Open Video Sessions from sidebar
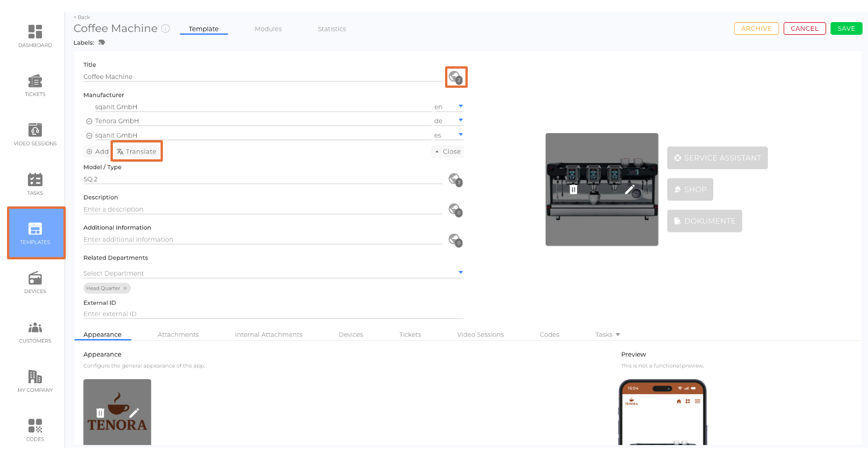The height and width of the screenshot is (453, 868). (x=35, y=134)
